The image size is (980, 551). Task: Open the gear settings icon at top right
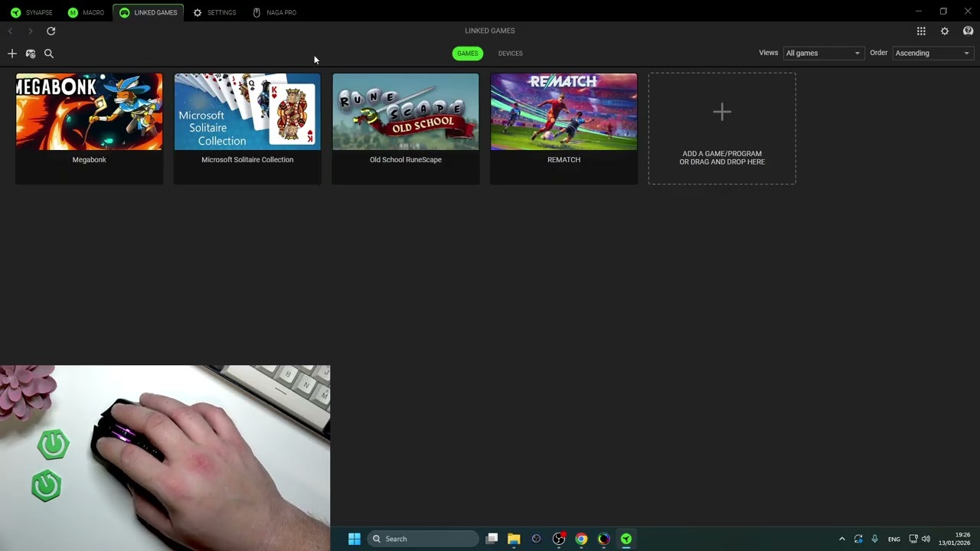click(x=945, y=31)
